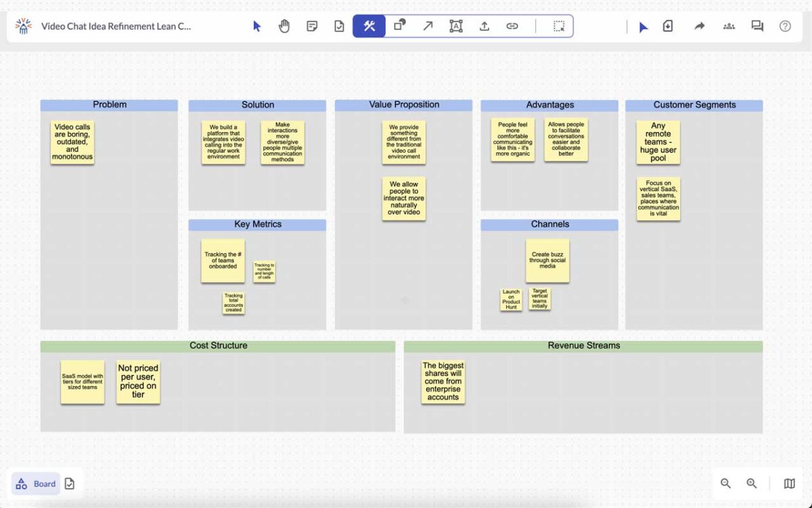Image resolution: width=812 pixels, height=508 pixels.
Task: Open the help question mark
Action: tap(785, 26)
